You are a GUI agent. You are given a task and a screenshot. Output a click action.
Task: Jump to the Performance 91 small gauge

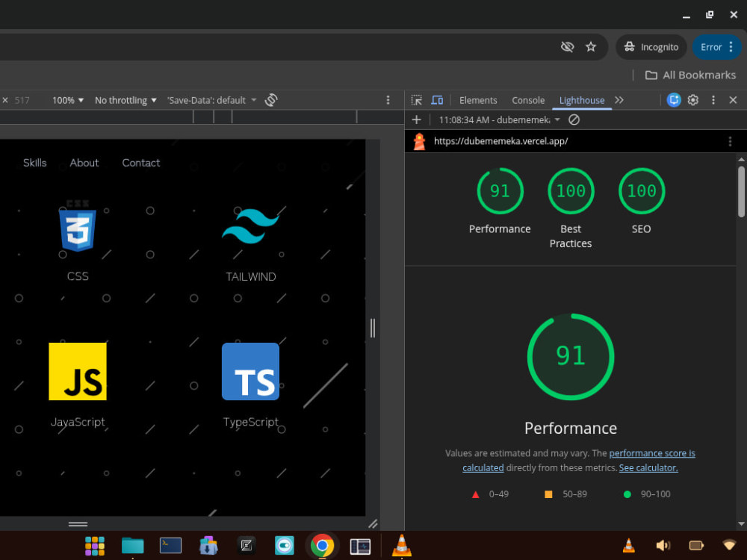tap(500, 191)
